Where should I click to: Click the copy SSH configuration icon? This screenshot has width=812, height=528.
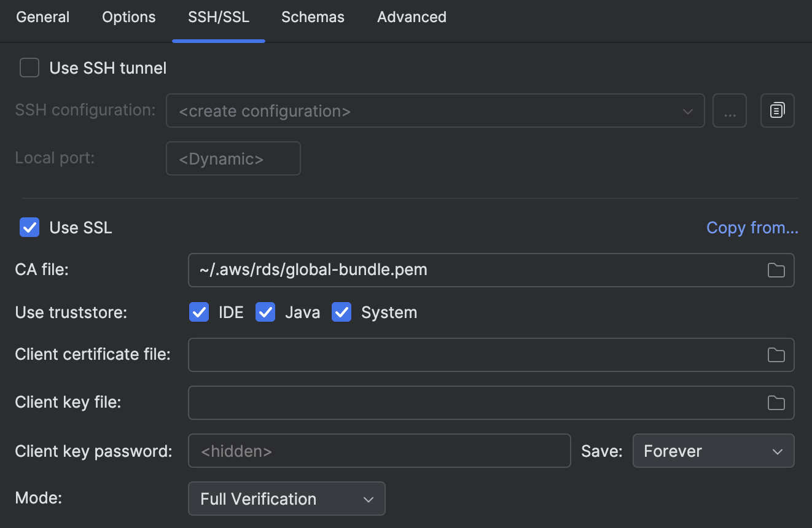778,111
